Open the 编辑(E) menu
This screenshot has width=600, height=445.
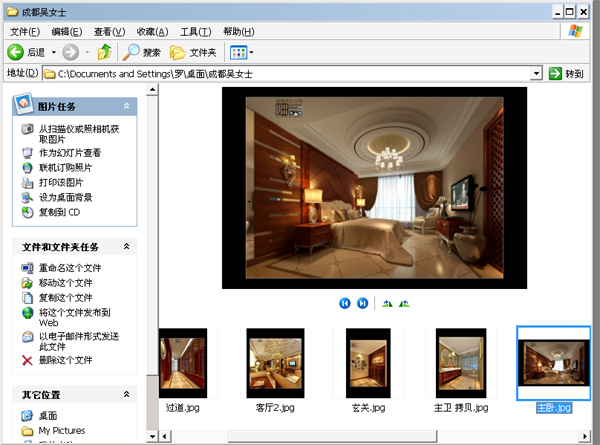point(67,32)
